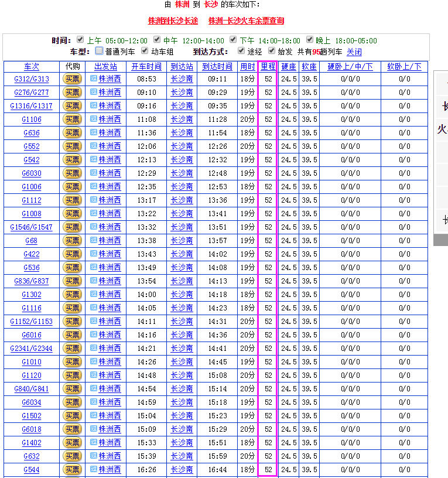Open train number G1008 link
This screenshot has width=448, height=478.
(x=32, y=214)
